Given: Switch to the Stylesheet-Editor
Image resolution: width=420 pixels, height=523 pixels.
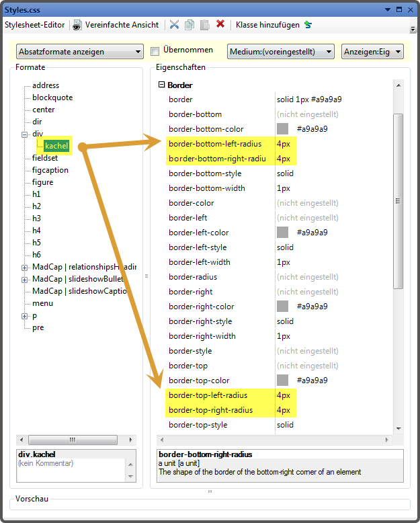Looking at the screenshot, I should tap(35, 25).
